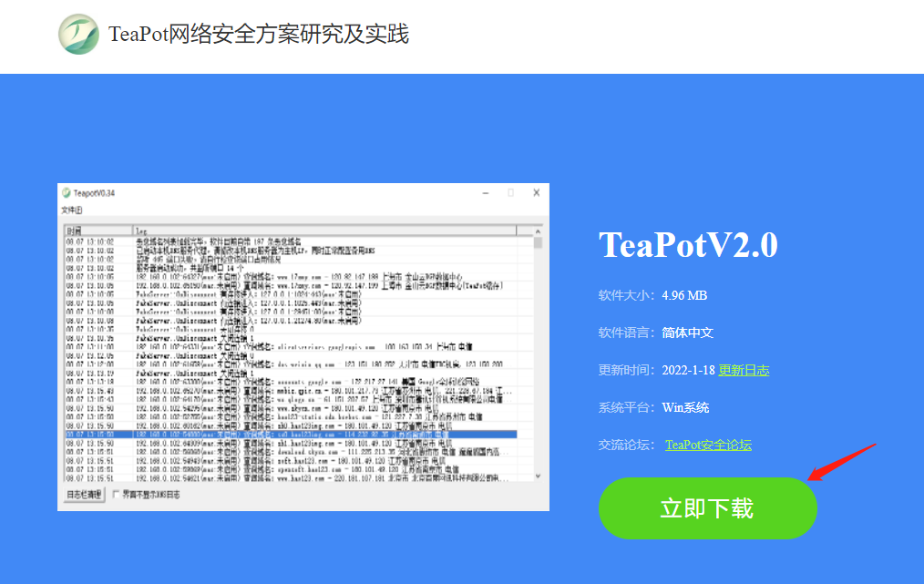Click the log scrollbar up arrow
Screen dimensions: 924x584
coord(539,231)
